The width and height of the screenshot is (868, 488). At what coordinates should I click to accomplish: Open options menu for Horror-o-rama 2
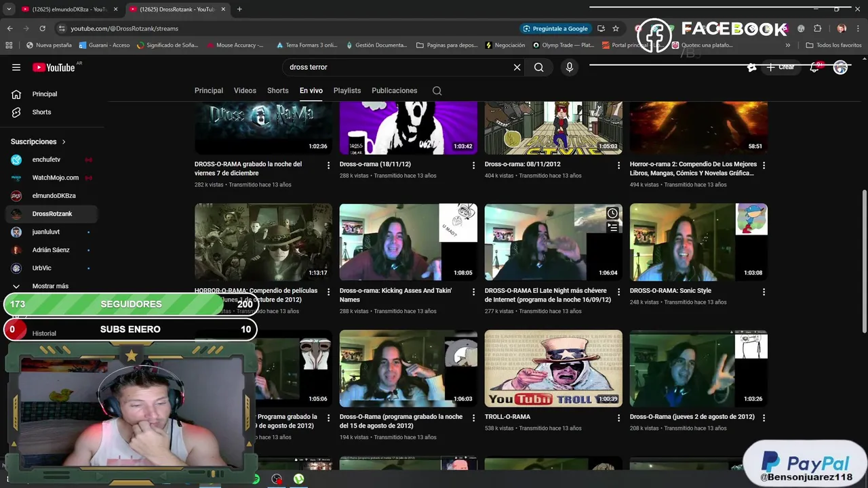point(764,165)
